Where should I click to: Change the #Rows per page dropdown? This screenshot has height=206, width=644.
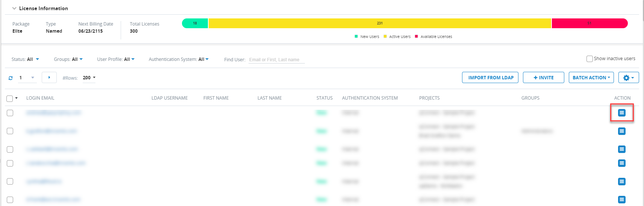point(89,78)
